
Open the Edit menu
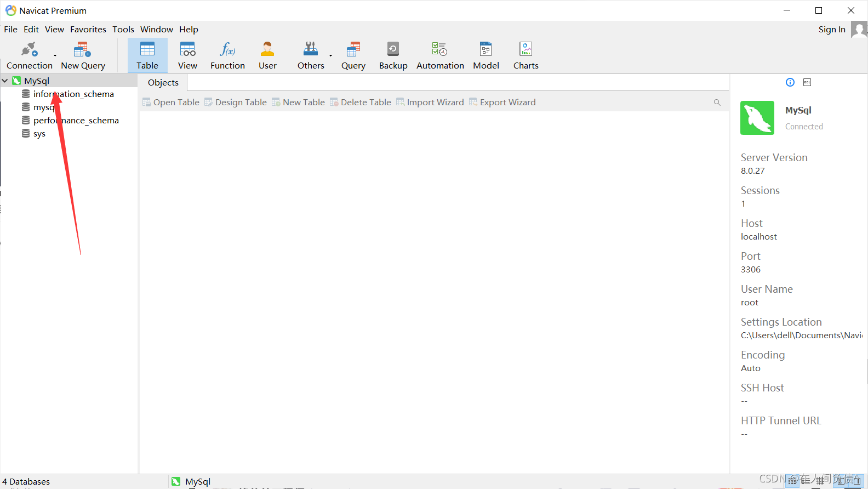click(x=31, y=30)
